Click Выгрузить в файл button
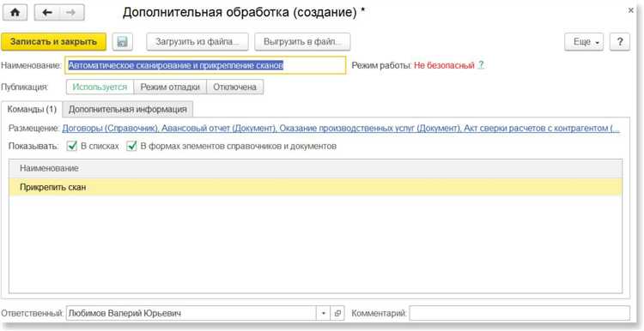This screenshot has height=331, width=644. (x=302, y=42)
